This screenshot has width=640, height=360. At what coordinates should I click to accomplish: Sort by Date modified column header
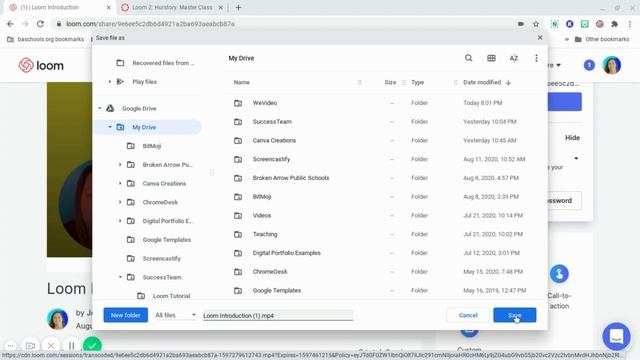(482, 82)
